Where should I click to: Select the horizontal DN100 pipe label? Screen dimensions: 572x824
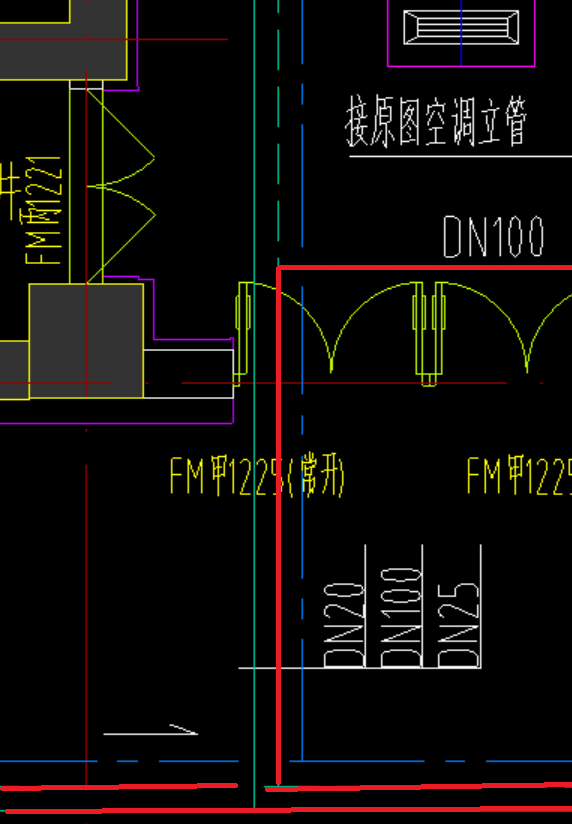coord(493,237)
